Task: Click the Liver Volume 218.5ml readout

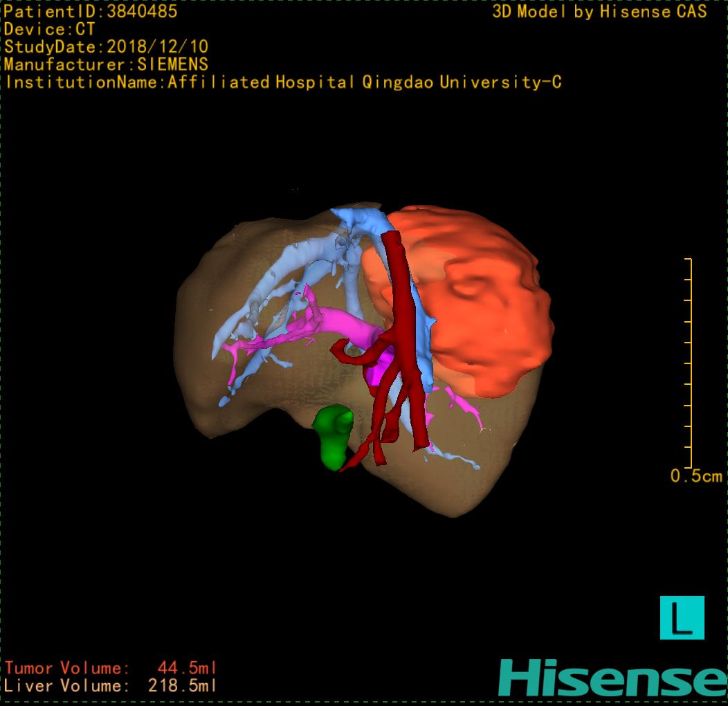Action: (x=111, y=686)
